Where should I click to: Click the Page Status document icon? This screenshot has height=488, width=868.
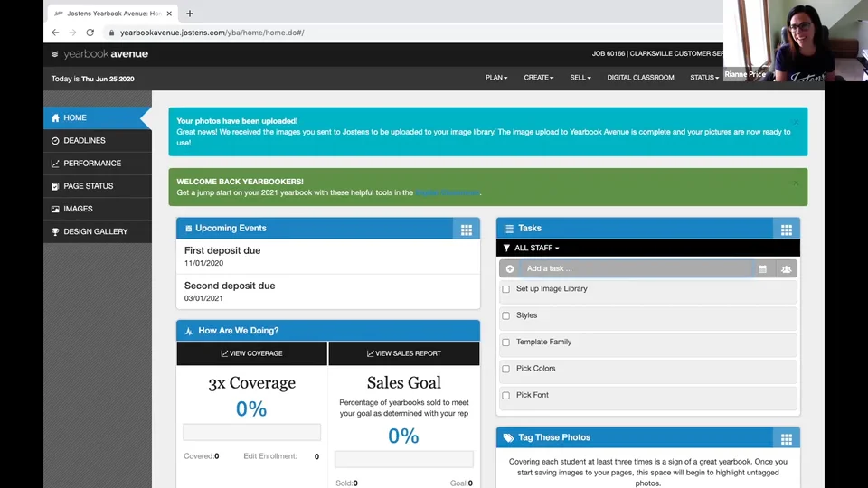55,186
